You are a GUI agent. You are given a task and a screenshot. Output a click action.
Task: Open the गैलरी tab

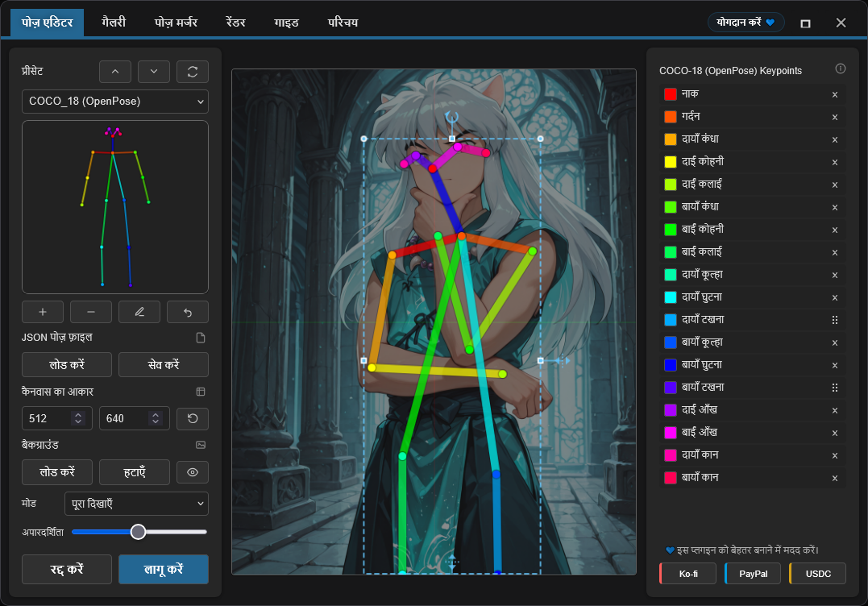[114, 23]
